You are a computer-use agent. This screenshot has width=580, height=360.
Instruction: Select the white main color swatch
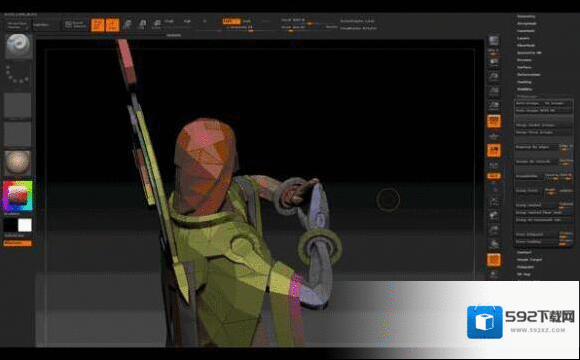(x=25, y=225)
